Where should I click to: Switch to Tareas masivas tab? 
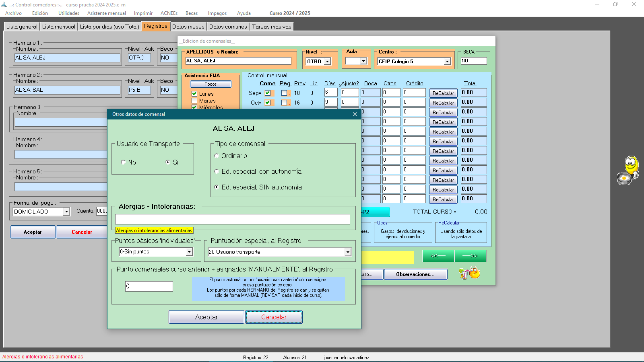tap(272, 27)
